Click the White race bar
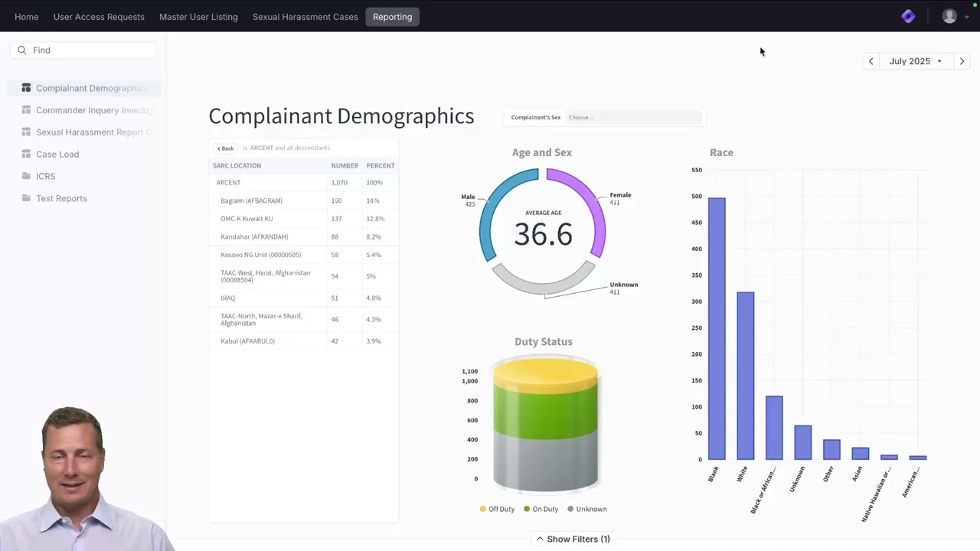The image size is (980, 551). [x=746, y=376]
